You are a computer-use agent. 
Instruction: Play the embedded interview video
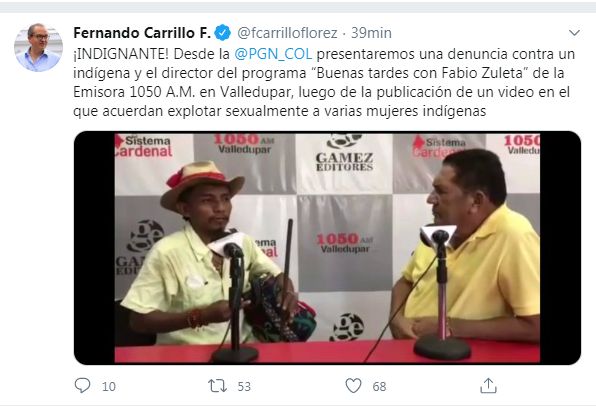point(327,248)
